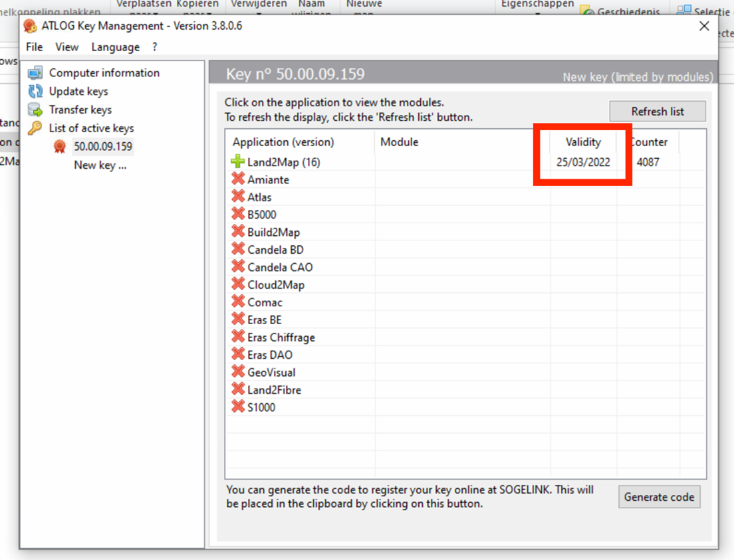Image resolution: width=734 pixels, height=560 pixels.
Task: Click the Counter column header
Action: click(x=649, y=141)
